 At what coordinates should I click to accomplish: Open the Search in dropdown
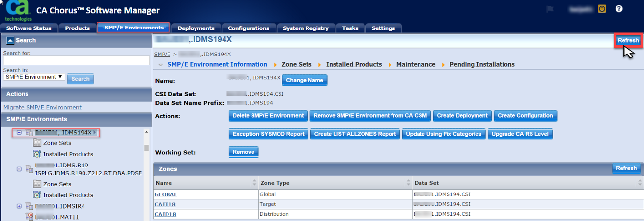(x=34, y=77)
